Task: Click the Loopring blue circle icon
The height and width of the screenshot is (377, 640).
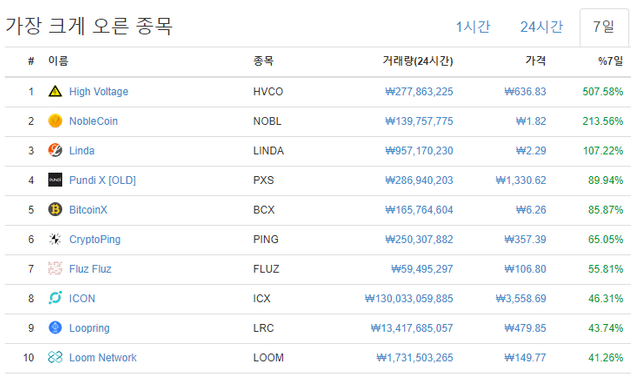Action: pyautogui.click(x=55, y=328)
